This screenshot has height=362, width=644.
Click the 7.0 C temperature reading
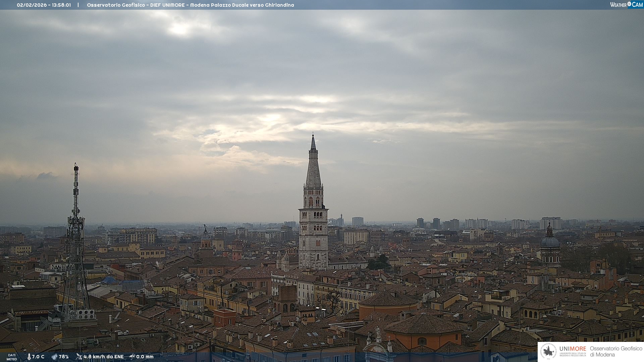38,357
